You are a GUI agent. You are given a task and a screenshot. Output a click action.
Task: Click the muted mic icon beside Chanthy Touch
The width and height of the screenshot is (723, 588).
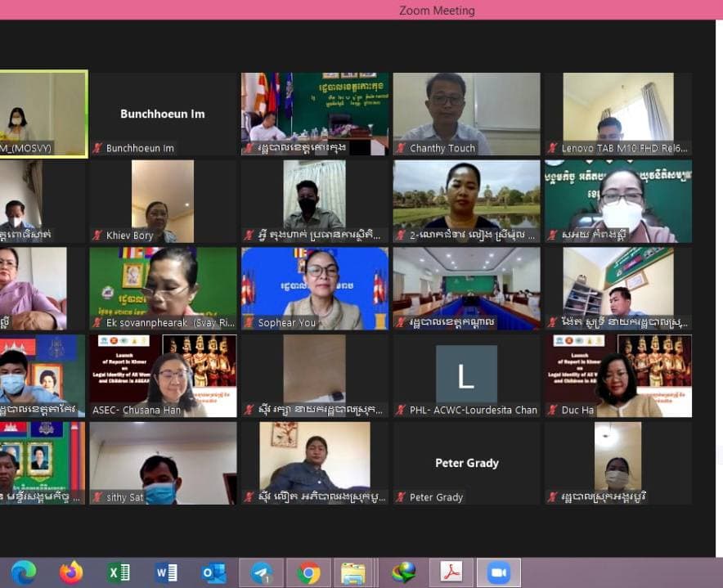click(402, 149)
